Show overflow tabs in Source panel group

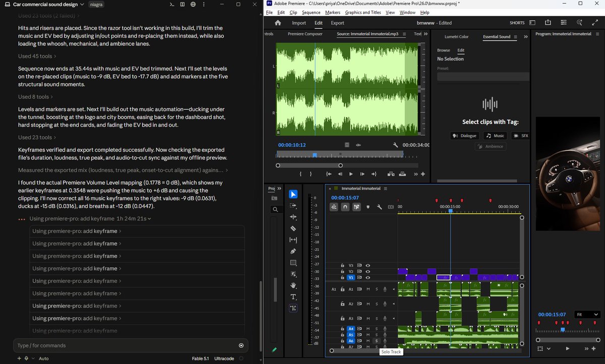point(425,34)
